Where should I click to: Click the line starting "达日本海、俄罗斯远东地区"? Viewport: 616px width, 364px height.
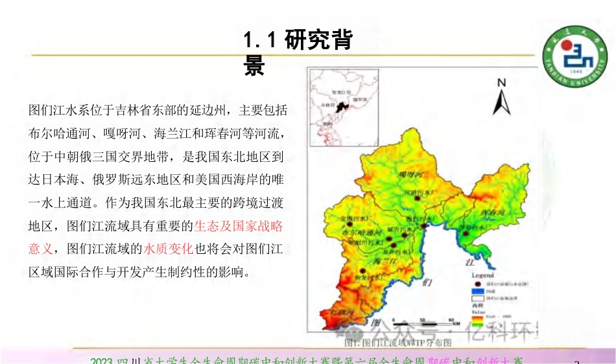[x=156, y=179]
